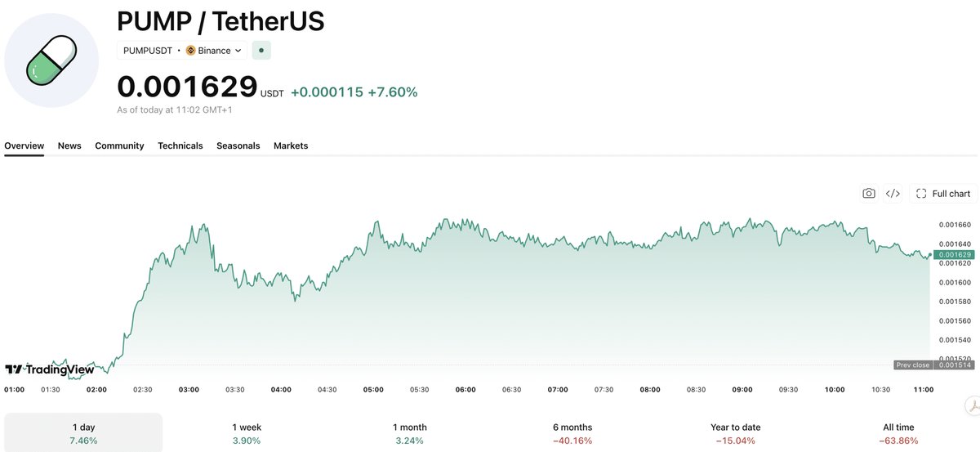Click the red icon at right edge
Viewport: 980px width, 452px height.
tap(973, 405)
